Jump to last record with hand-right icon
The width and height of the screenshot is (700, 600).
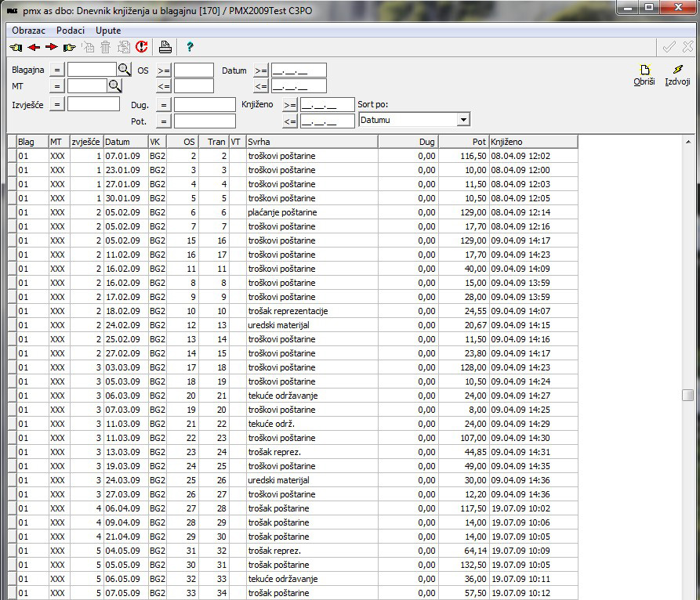pos(70,47)
